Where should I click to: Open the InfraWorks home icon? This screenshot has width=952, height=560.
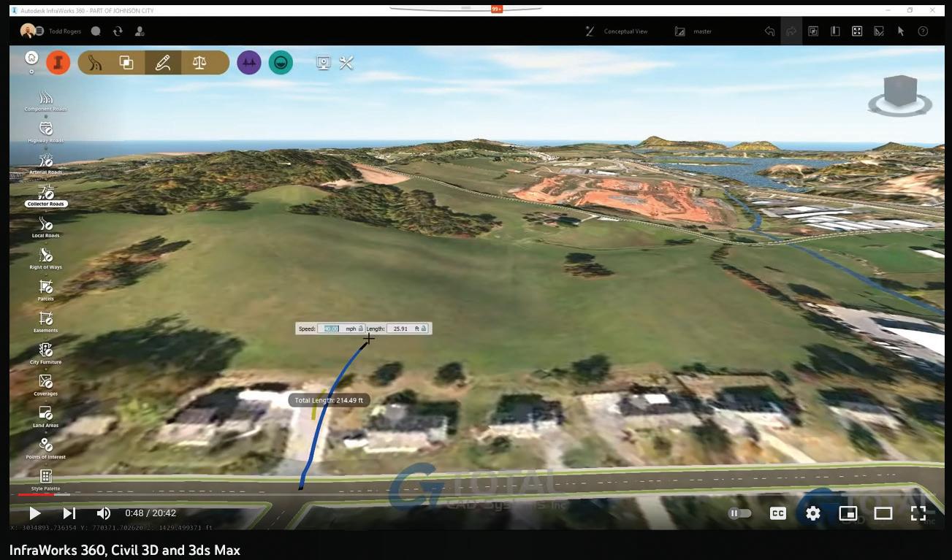click(x=31, y=57)
